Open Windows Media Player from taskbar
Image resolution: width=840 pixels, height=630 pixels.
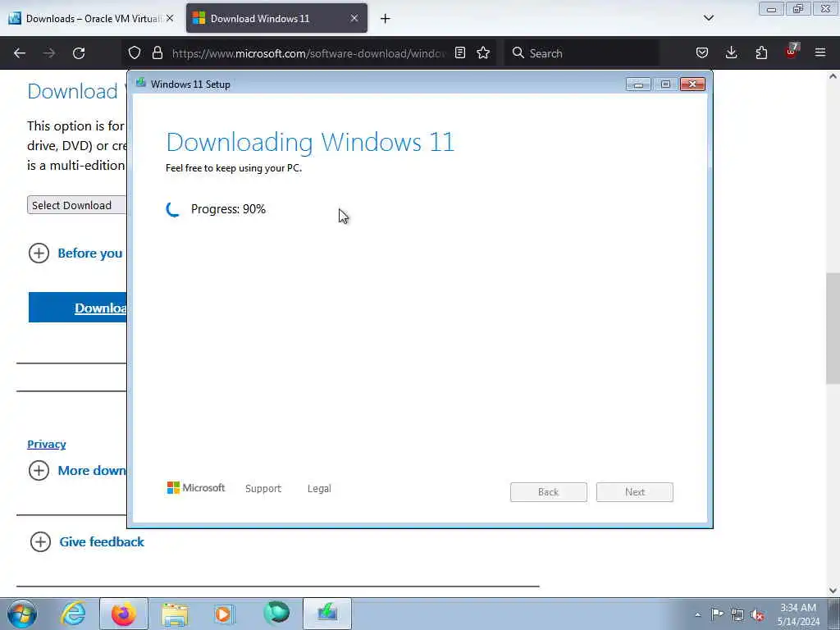pyautogui.click(x=225, y=614)
